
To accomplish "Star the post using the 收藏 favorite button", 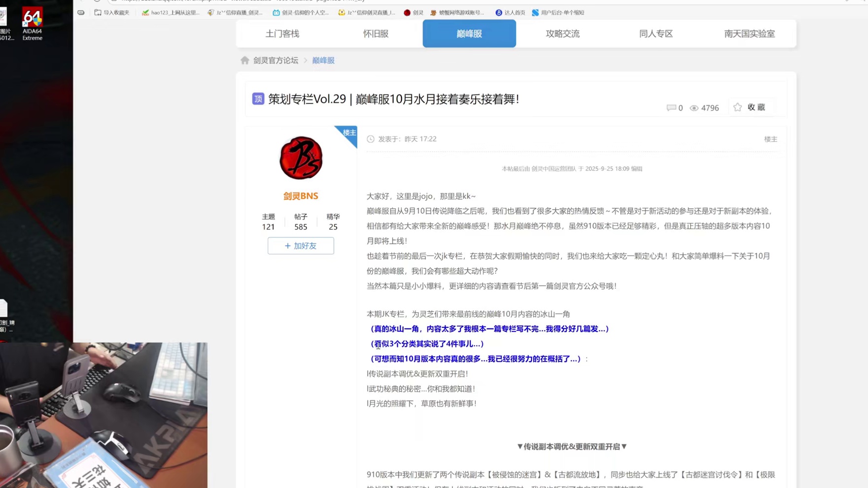I will (x=750, y=107).
